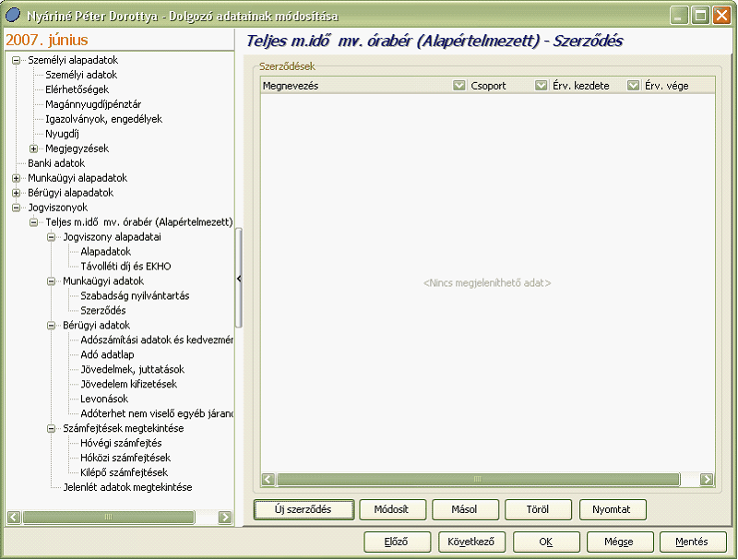The image size is (738, 560).
Task: Click the tree panel's horizontal scrollbar left arrow
Action: pos(14,518)
